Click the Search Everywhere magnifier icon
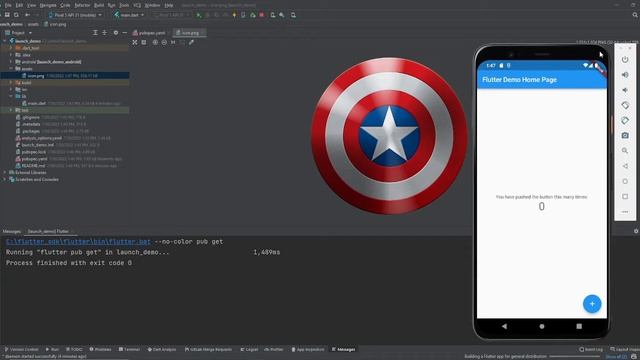 click(635, 15)
